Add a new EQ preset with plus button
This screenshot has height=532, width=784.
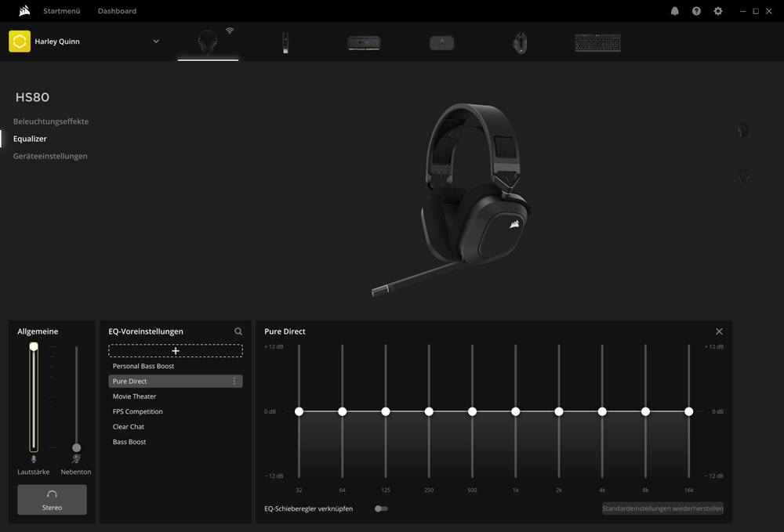[176, 351]
